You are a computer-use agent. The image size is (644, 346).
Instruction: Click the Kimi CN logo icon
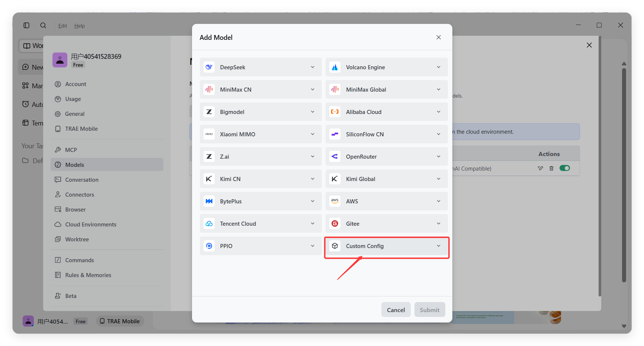[x=209, y=179]
